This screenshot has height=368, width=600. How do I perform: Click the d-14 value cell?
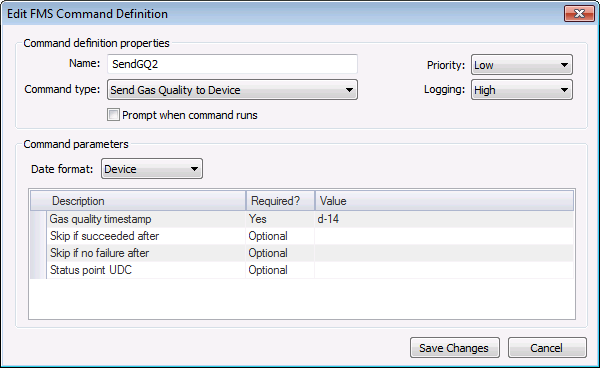coord(444,219)
